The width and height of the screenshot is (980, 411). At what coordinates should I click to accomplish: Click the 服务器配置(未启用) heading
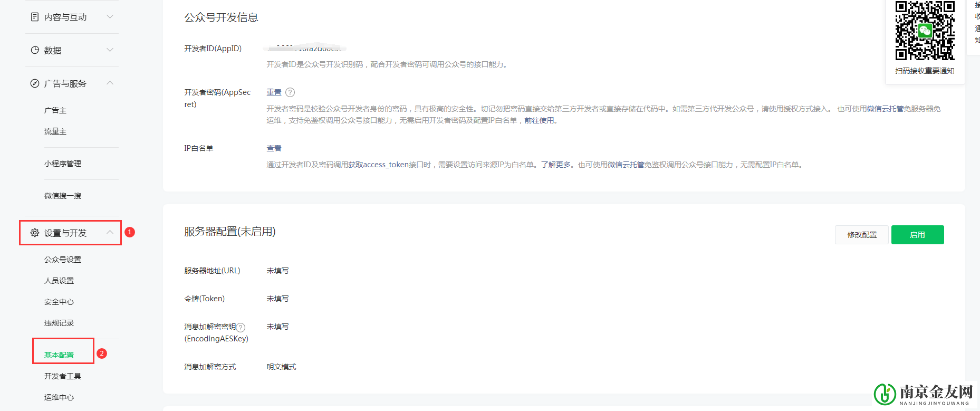tap(230, 232)
